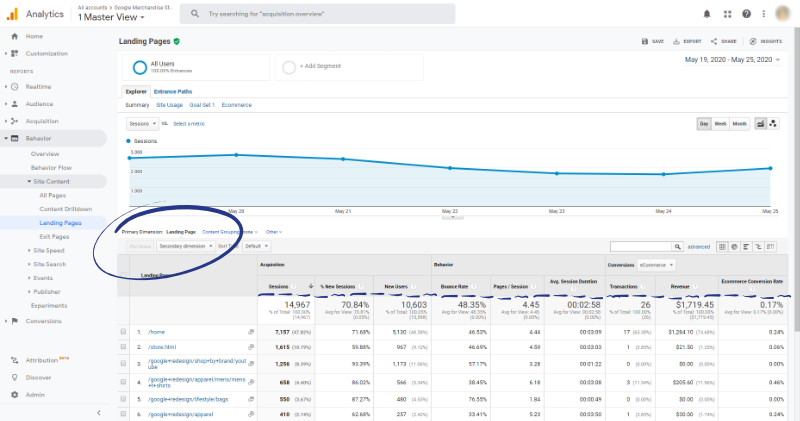Viewport: 800px width, 421px height.
Task: Click Add Segment button
Action: pyautogui.click(x=349, y=67)
